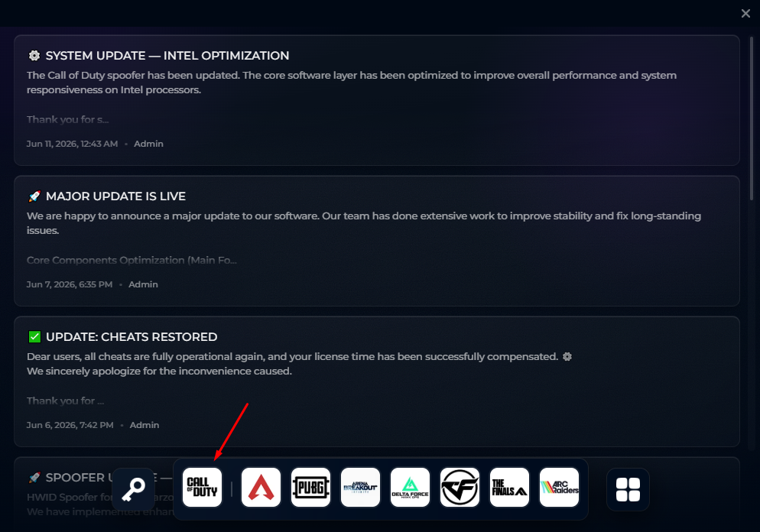Select The Finals game icon
Screen dimensions: 760x532
(509, 488)
